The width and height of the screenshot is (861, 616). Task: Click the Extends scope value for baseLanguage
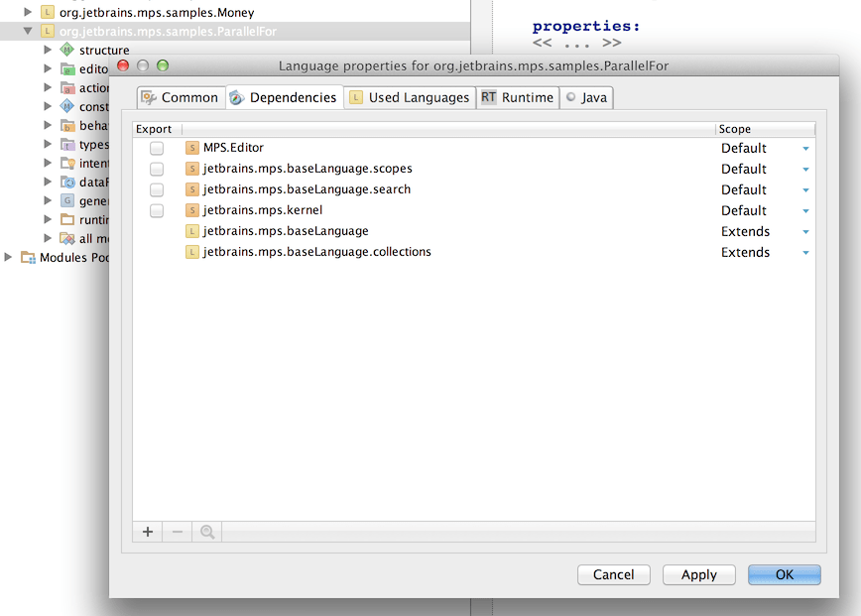[745, 232]
